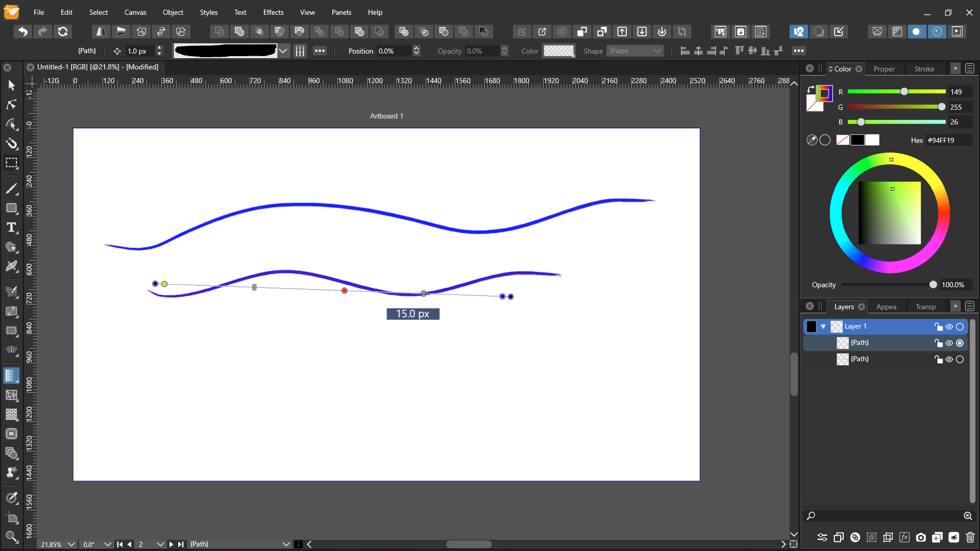Click the Redo arrow icon
The width and height of the screenshot is (980, 551).
(43, 32)
